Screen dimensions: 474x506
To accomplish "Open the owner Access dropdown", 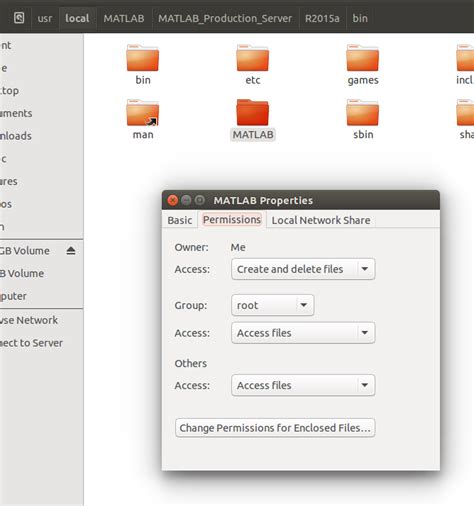I will coord(303,269).
